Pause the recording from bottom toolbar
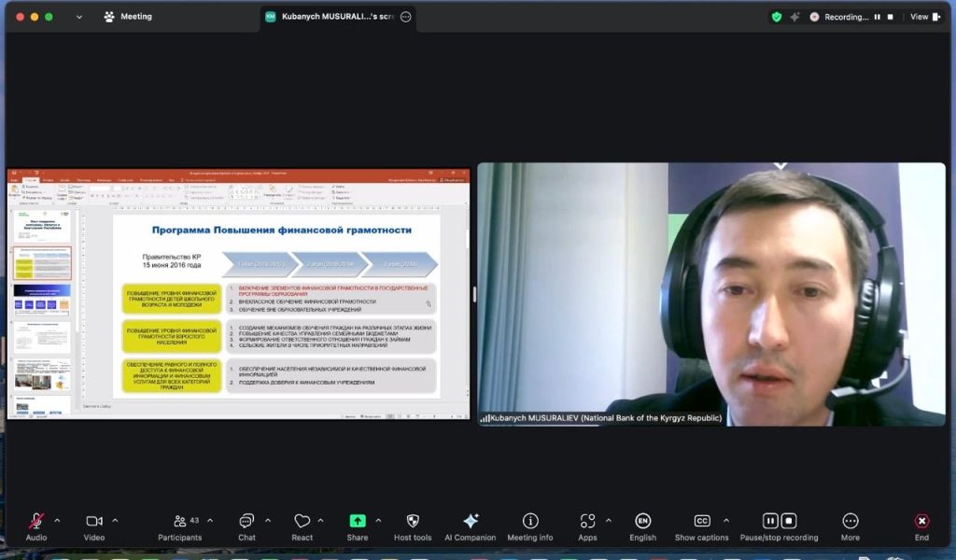956x560 pixels. tap(770, 522)
